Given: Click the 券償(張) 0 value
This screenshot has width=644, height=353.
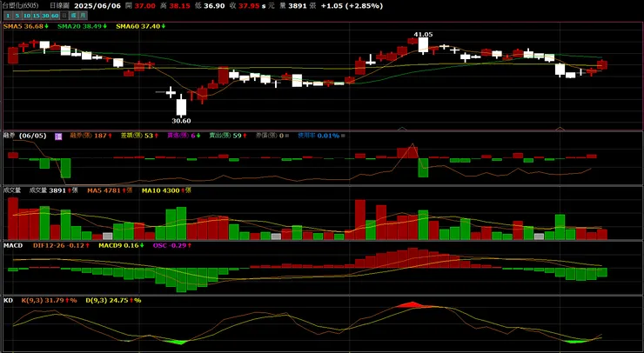Looking at the screenshot, I should click(272, 136).
